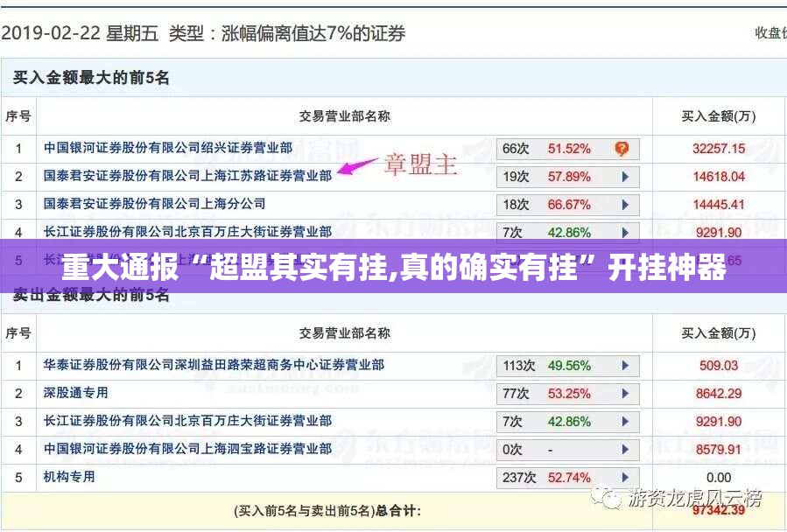Click the orange question mark help icon
Viewport: 787px width, 532px height.
click(622, 149)
